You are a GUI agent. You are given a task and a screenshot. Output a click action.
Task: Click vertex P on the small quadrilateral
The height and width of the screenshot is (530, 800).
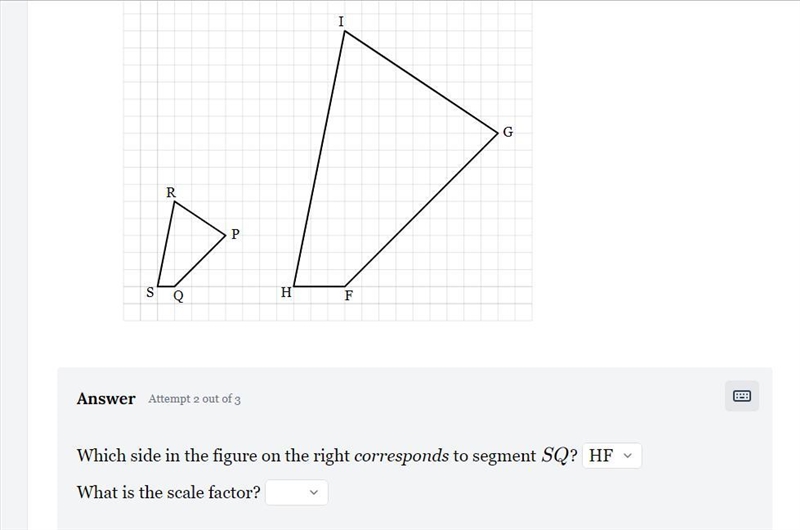(226, 235)
